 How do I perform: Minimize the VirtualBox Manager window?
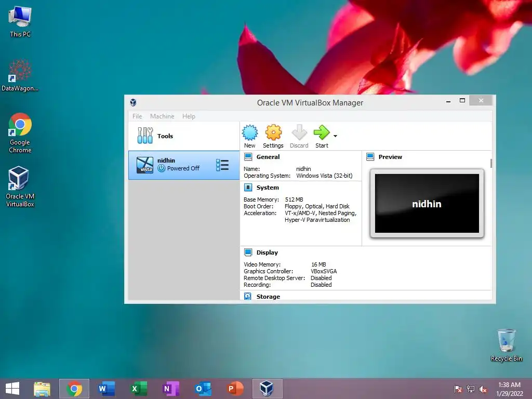(448, 101)
